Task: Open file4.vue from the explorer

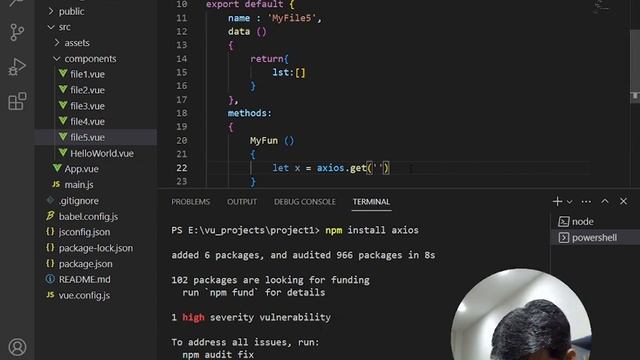Action: point(87,121)
